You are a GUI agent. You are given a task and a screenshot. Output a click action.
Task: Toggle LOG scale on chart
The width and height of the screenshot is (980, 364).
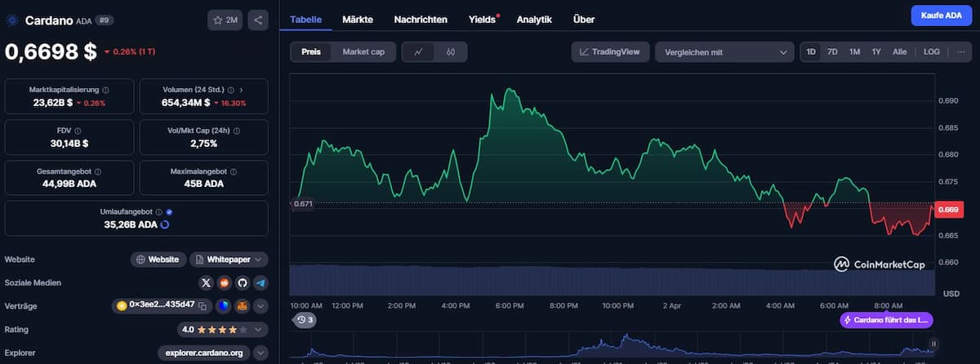click(932, 51)
